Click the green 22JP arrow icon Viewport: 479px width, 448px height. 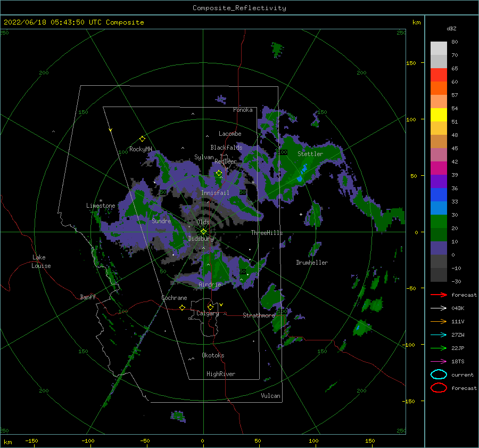click(439, 348)
